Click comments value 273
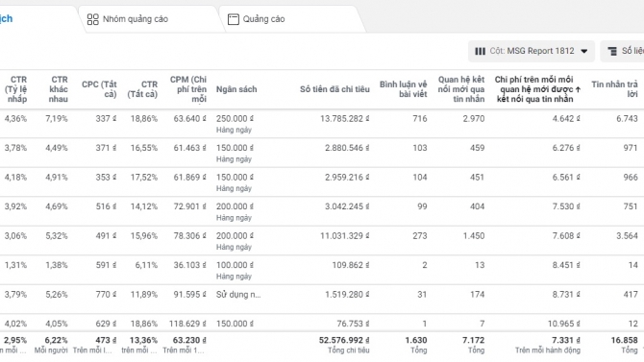This screenshot has width=644, height=362. pyautogui.click(x=420, y=236)
